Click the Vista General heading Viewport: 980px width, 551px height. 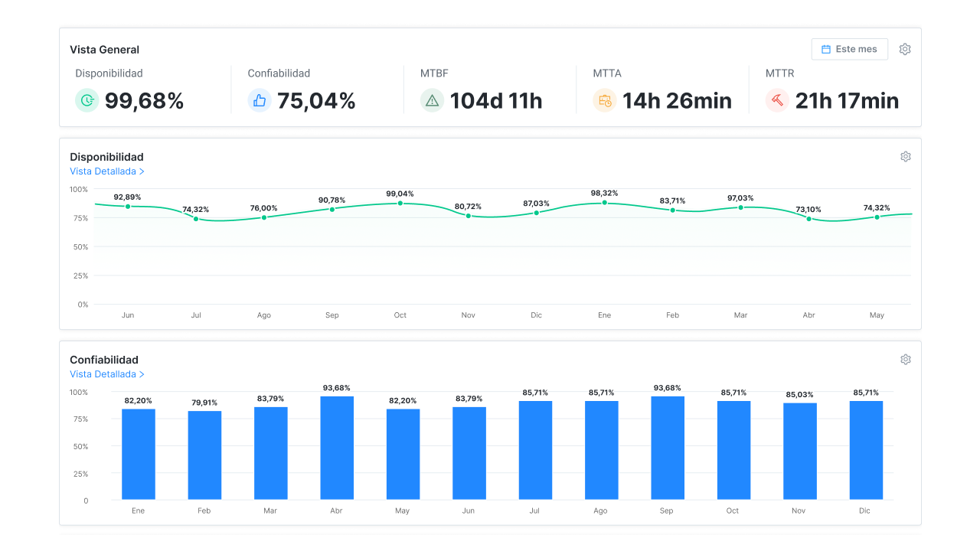tap(105, 50)
